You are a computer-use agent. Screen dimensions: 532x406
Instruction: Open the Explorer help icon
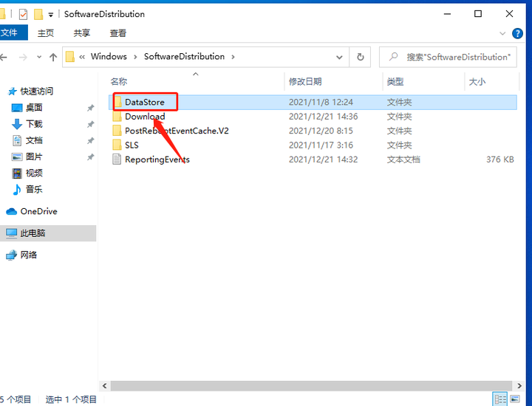[517, 33]
